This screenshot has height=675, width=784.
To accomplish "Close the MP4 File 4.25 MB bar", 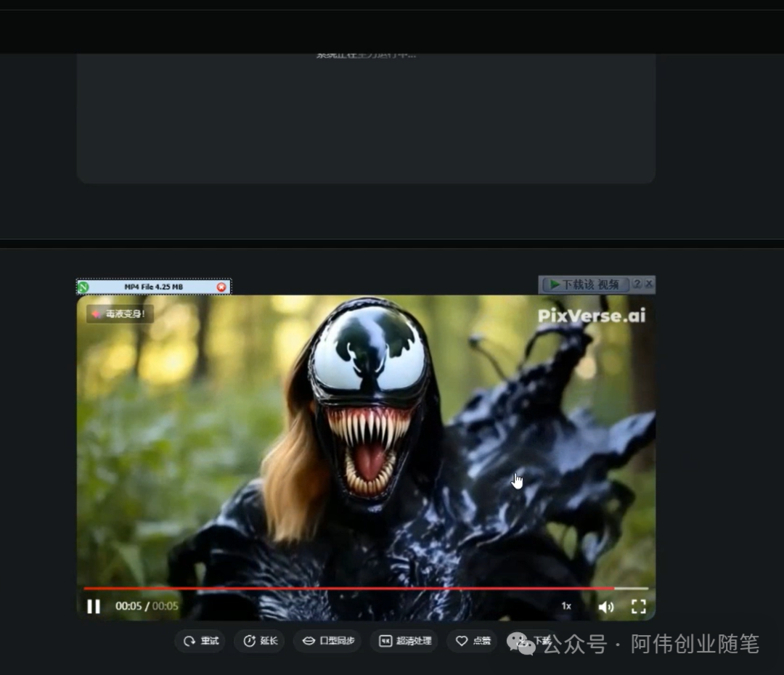I will tap(221, 287).
